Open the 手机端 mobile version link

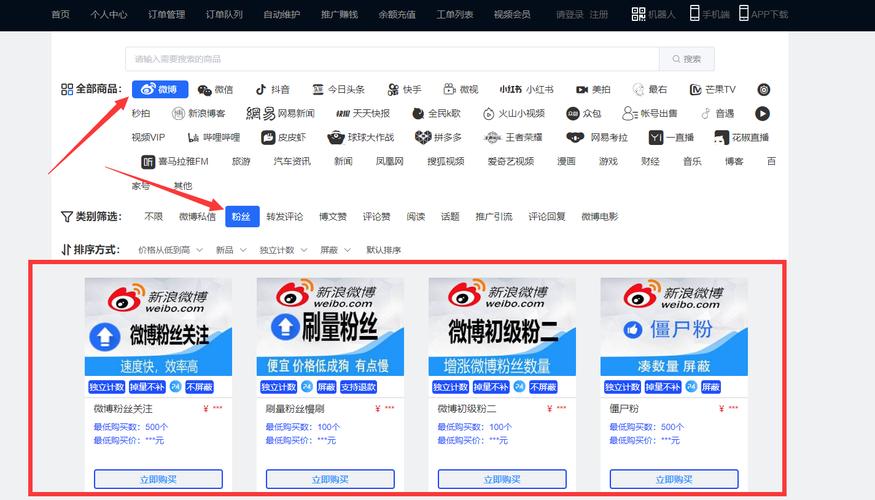point(709,14)
